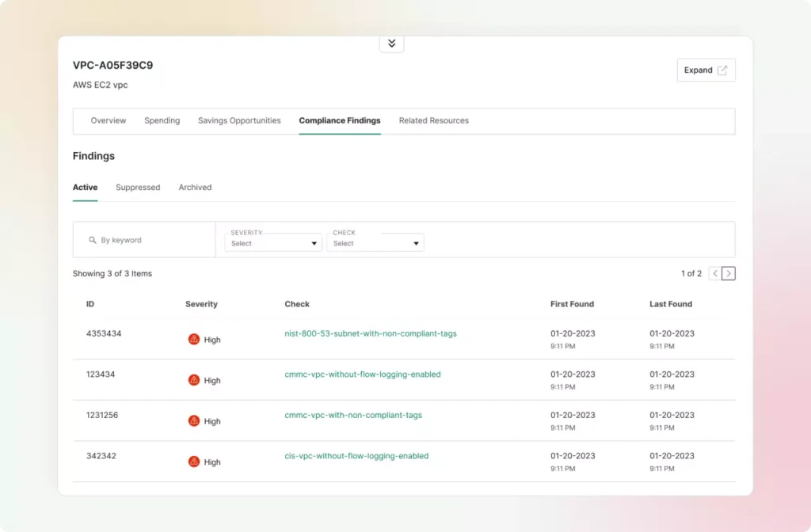Image resolution: width=811 pixels, height=532 pixels.
Task: Open the Related Resources tab
Action: (x=433, y=120)
